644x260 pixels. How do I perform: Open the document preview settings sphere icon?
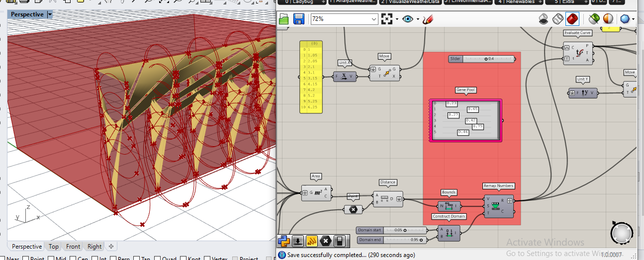coord(608,19)
